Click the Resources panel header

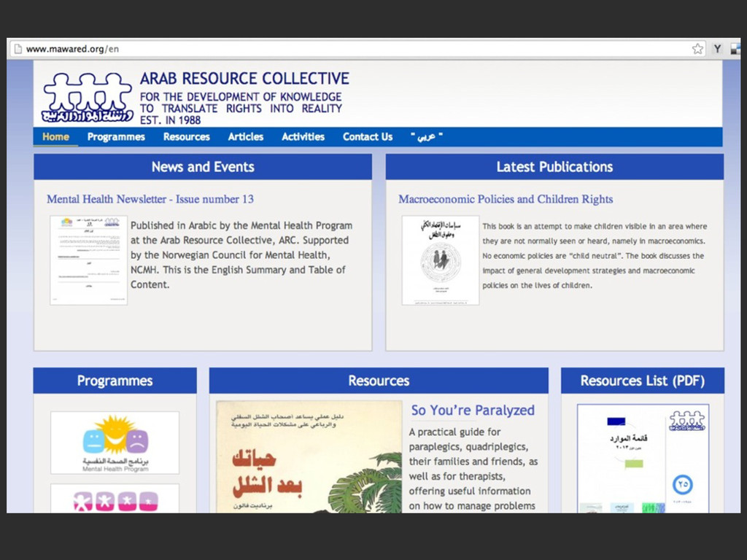coord(379,381)
